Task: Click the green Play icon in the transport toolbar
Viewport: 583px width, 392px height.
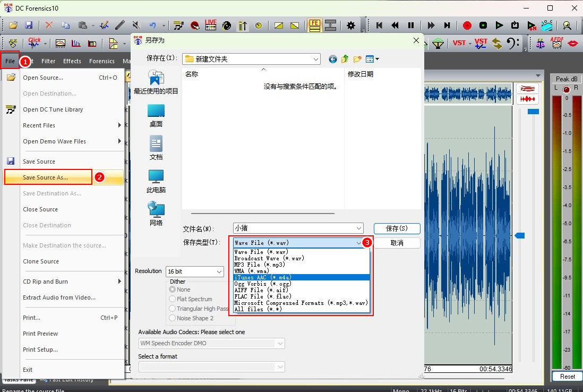Action: (x=500, y=25)
